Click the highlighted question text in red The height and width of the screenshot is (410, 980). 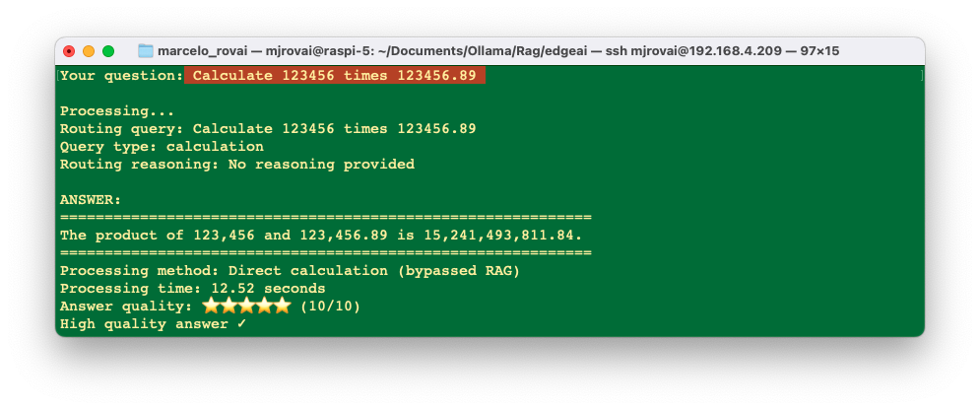(334, 76)
